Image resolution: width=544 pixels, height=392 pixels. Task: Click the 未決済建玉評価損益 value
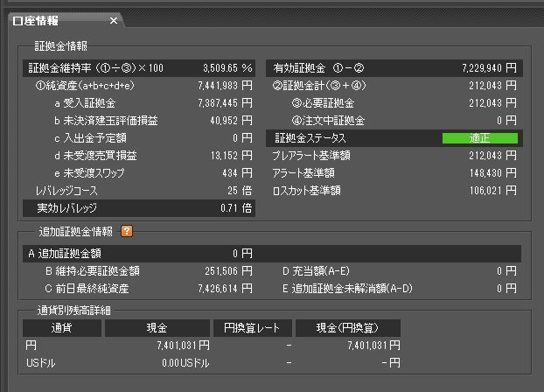click(224, 120)
